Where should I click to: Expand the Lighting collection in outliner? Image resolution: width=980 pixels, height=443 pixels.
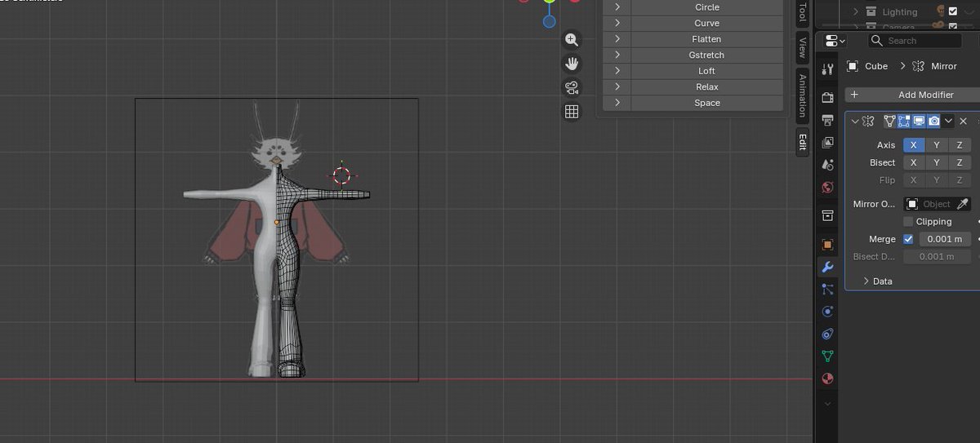[x=856, y=11]
